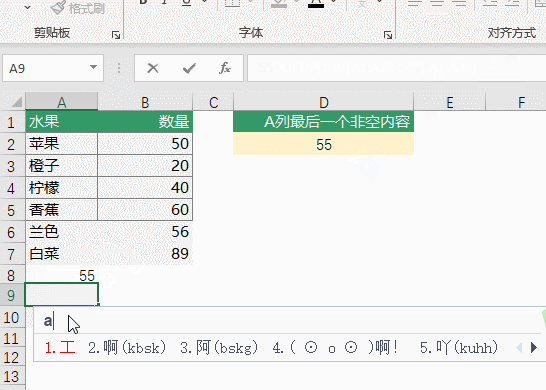Confirm entry with the formula bar checkmark
The image size is (546, 390).
click(x=189, y=68)
